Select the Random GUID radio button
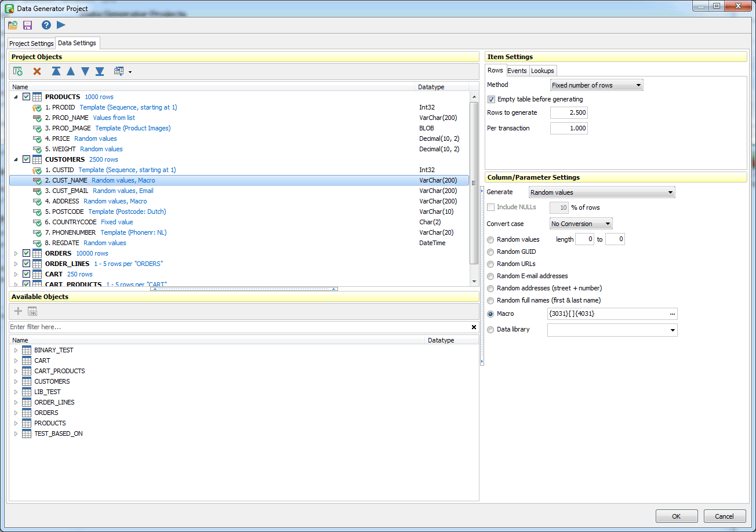 pyautogui.click(x=490, y=252)
